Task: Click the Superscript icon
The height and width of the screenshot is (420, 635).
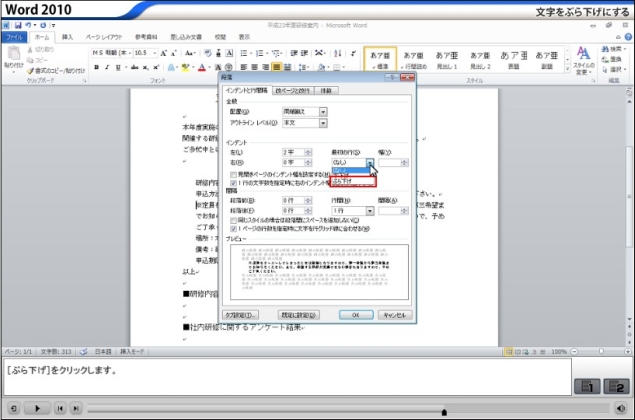Action: coord(156,67)
